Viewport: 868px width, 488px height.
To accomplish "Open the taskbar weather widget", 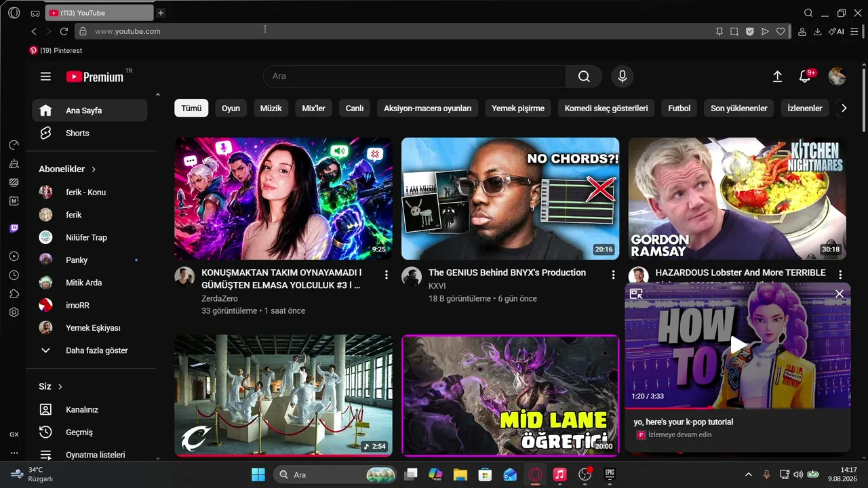I will pyautogui.click(x=32, y=474).
